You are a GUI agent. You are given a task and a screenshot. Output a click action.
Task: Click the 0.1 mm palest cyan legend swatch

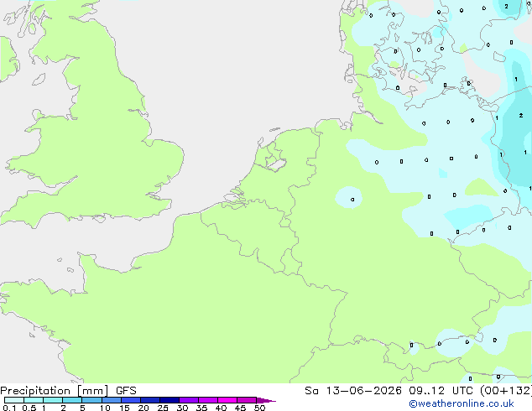point(14,400)
